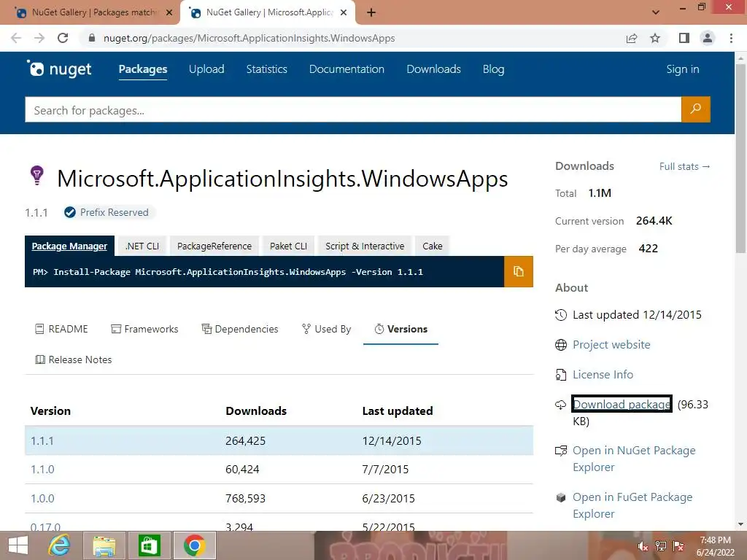
Task: Bookmark this page with the star icon
Action: tap(655, 38)
